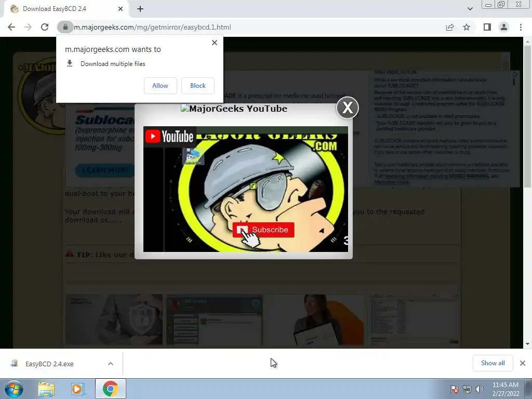
Task: Reload the current page
Action: tap(45, 27)
